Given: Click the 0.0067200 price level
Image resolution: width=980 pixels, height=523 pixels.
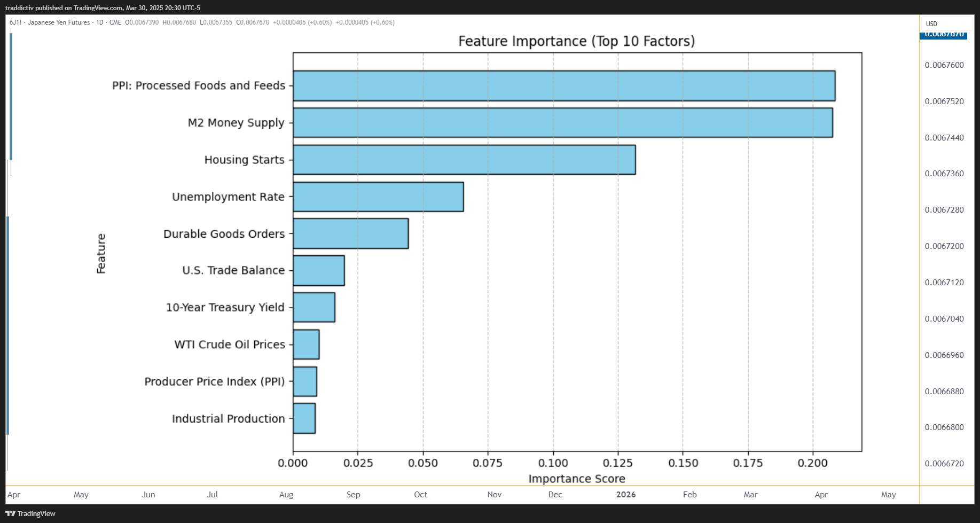Looking at the screenshot, I should pyautogui.click(x=944, y=246).
